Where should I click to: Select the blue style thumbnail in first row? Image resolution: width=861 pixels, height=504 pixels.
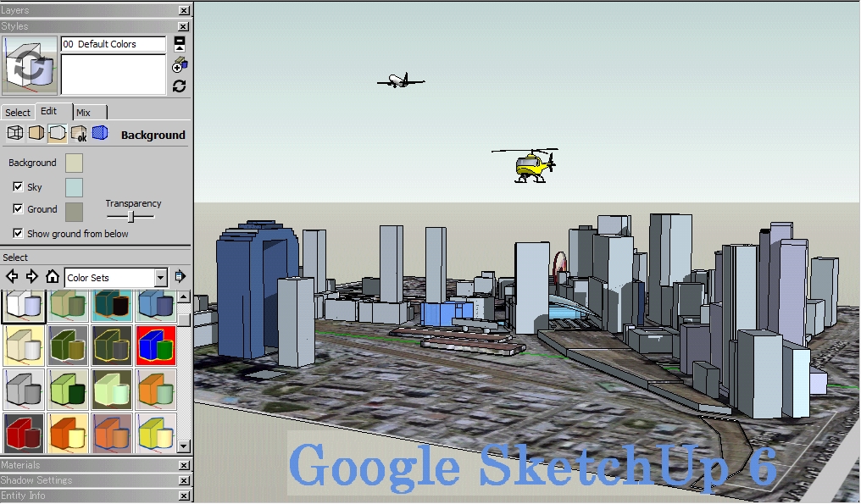click(156, 305)
